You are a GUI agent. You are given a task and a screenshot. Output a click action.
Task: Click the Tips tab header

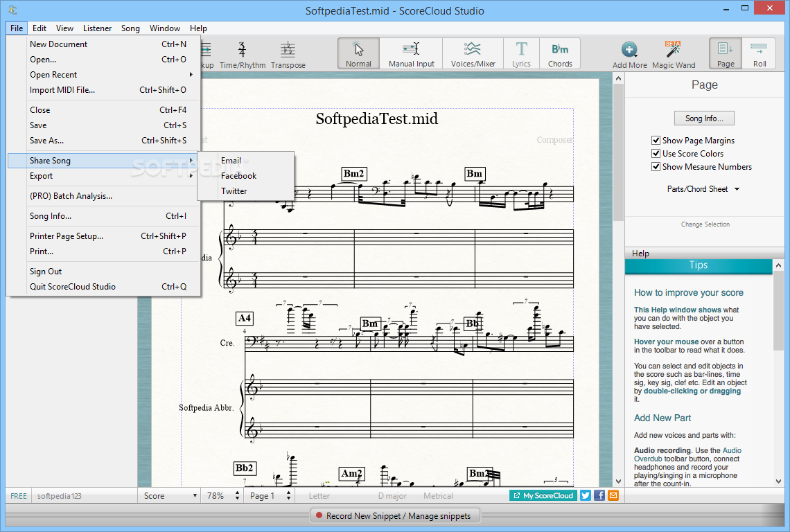tap(699, 265)
